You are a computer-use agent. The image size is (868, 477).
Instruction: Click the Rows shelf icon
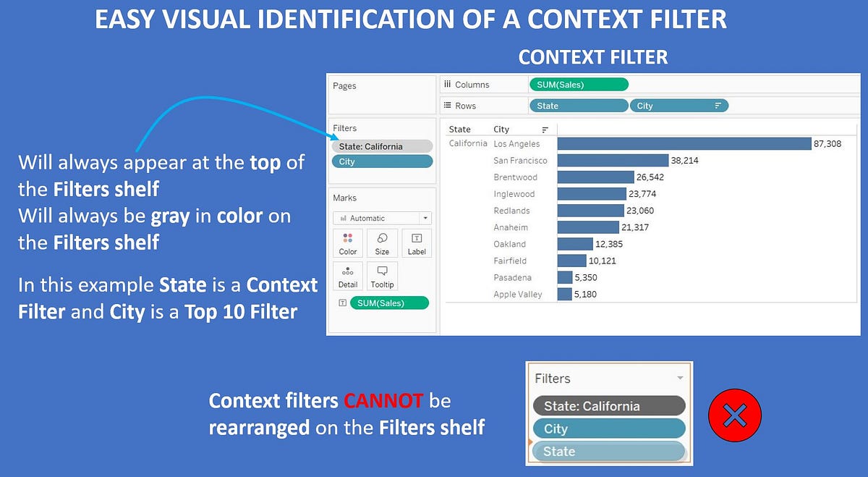pyautogui.click(x=448, y=105)
